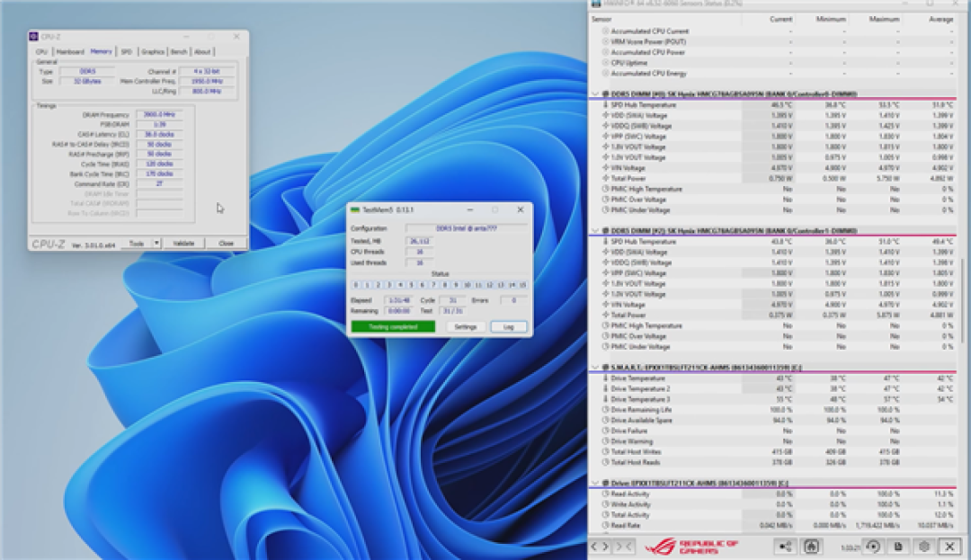Click the Command Rate (CR) value in CPU-Z

click(159, 183)
